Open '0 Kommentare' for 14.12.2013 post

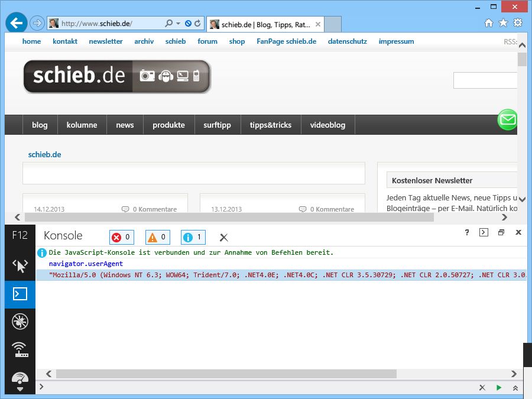[x=150, y=209]
